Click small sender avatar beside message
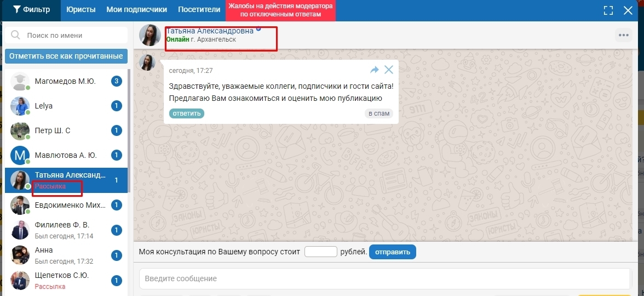 click(x=147, y=62)
